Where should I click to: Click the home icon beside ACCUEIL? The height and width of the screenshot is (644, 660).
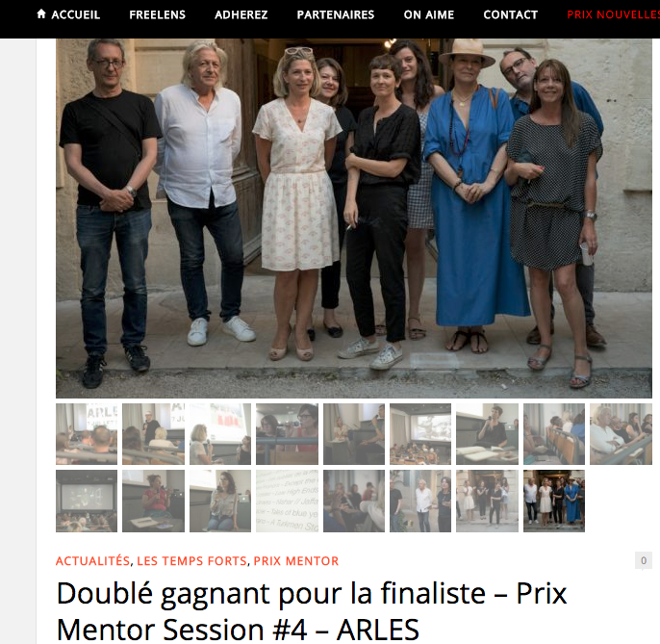point(40,13)
